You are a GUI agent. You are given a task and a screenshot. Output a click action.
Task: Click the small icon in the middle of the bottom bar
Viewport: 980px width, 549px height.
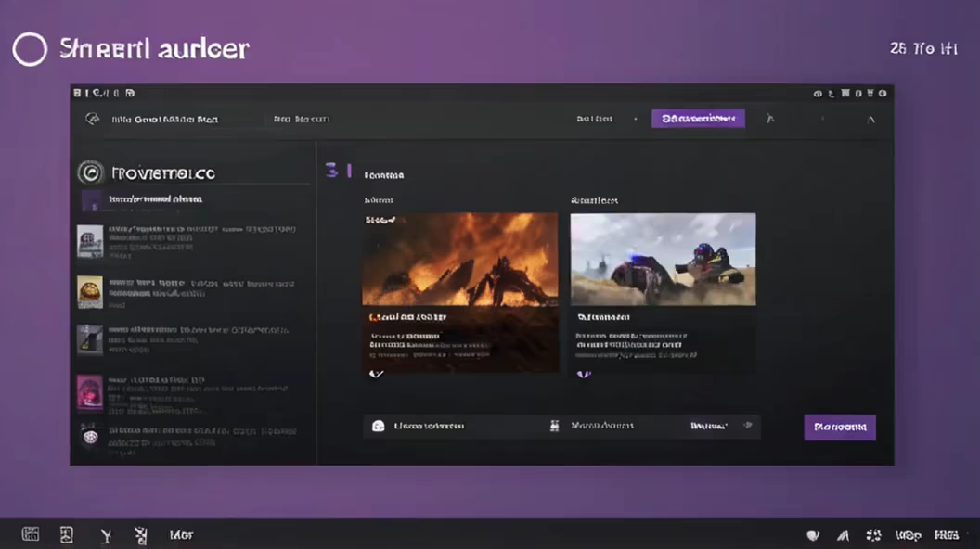pyautogui.click(x=554, y=426)
